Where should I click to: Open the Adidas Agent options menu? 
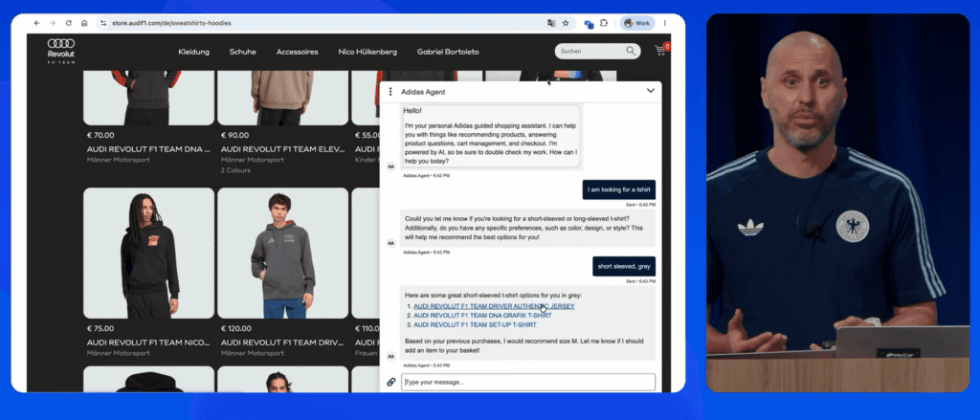click(x=390, y=92)
